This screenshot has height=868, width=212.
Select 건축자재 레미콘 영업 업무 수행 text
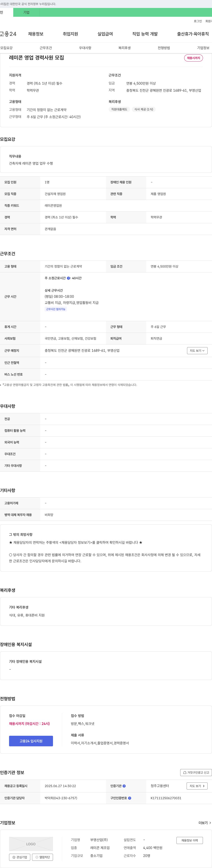click(31, 163)
